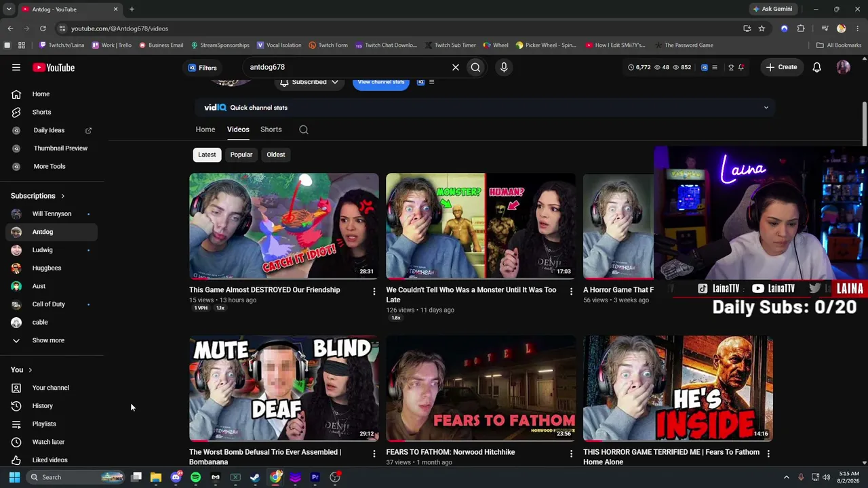Switch to the channel Shorts tab
The height and width of the screenshot is (488, 868).
[x=271, y=129]
